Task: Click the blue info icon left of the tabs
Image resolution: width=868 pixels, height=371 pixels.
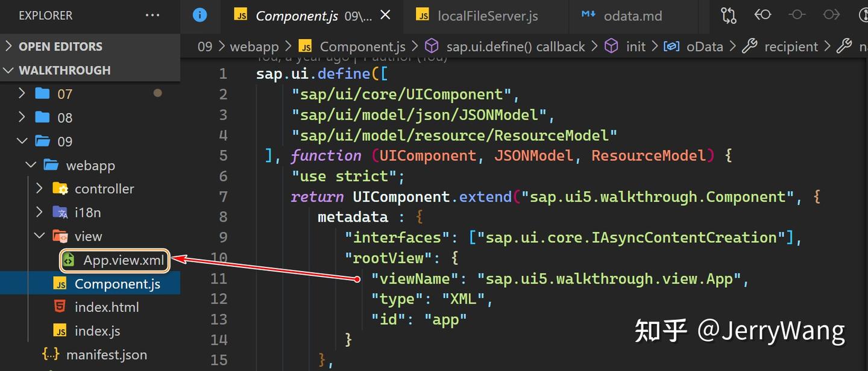Action: point(200,15)
